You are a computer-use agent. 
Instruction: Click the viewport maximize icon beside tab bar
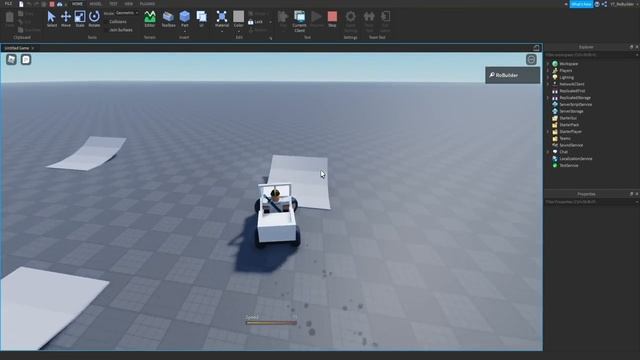(536, 48)
